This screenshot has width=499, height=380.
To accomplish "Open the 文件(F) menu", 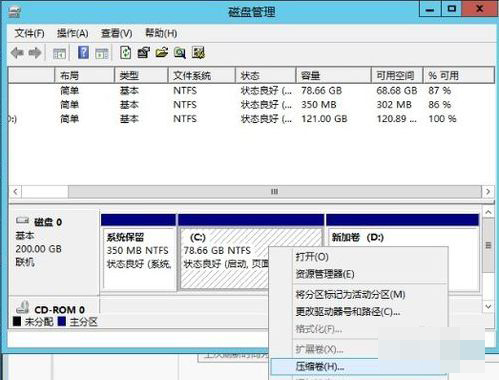I will [x=29, y=33].
